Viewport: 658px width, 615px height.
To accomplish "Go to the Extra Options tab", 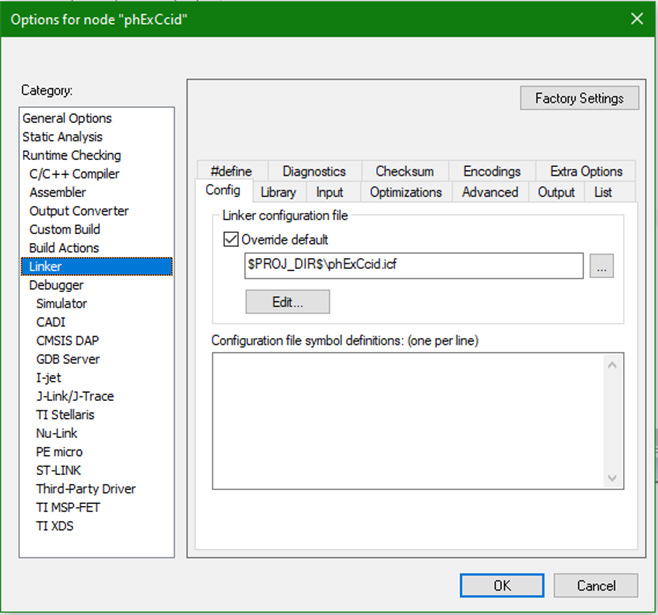I will click(x=586, y=171).
